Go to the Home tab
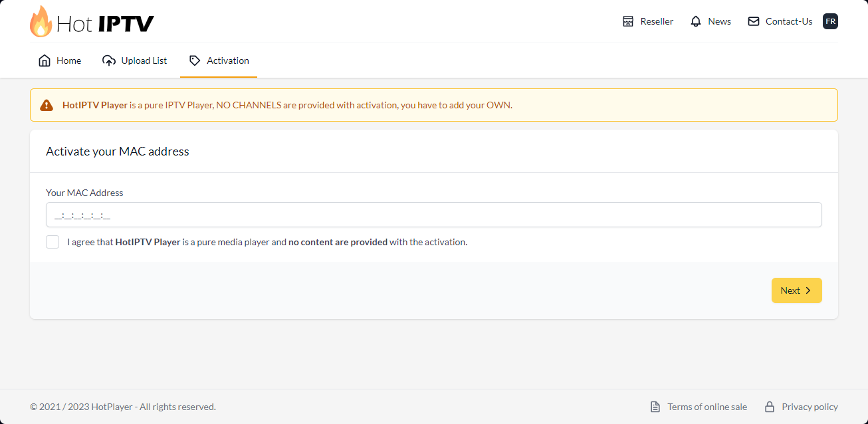The image size is (868, 424). [x=60, y=60]
